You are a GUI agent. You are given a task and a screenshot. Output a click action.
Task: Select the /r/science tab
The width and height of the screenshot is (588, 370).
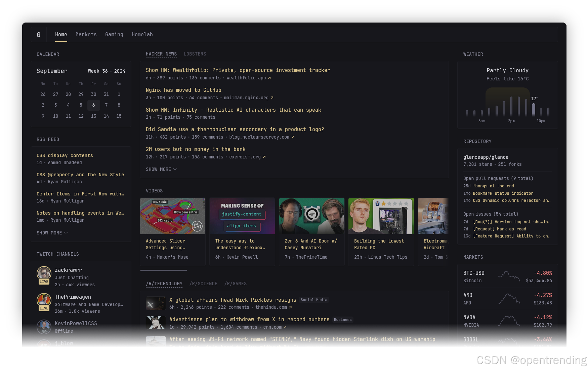pyautogui.click(x=203, y=284)
